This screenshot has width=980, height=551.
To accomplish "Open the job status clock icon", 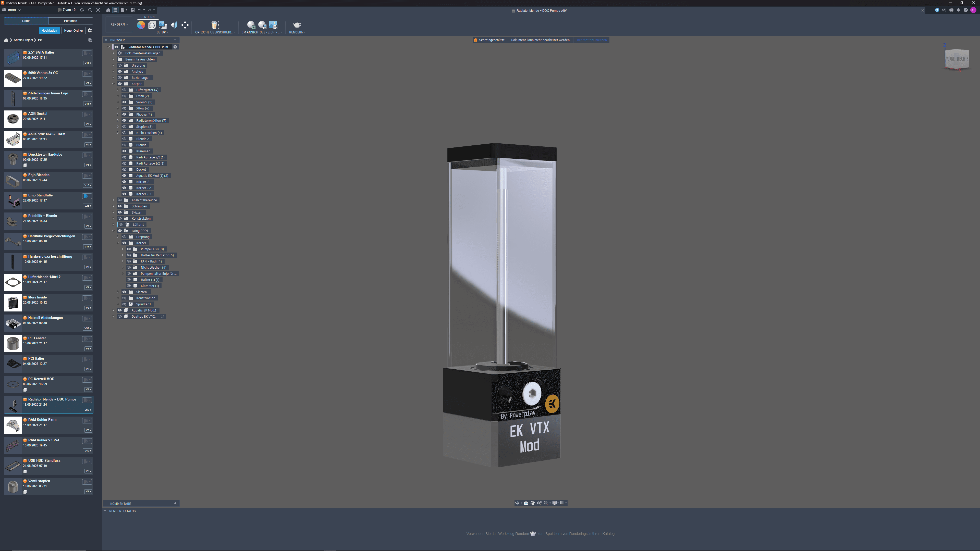I will pos(951,10).
